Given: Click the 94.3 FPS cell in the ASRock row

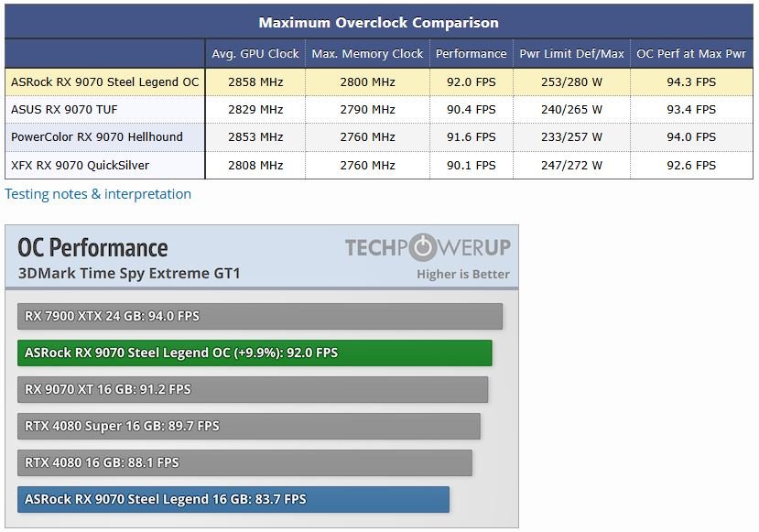Looking at the screenshot, I should [691, 81].
